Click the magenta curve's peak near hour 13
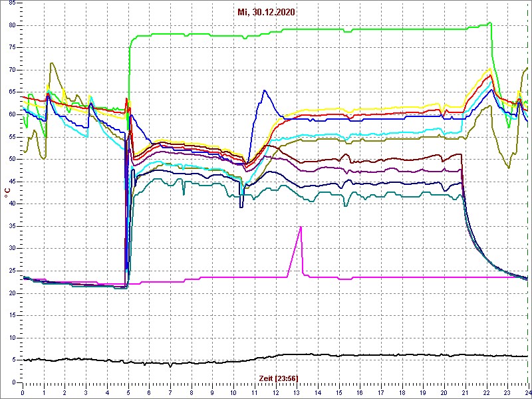Screen dimensions: 532x399 (301, 227)
